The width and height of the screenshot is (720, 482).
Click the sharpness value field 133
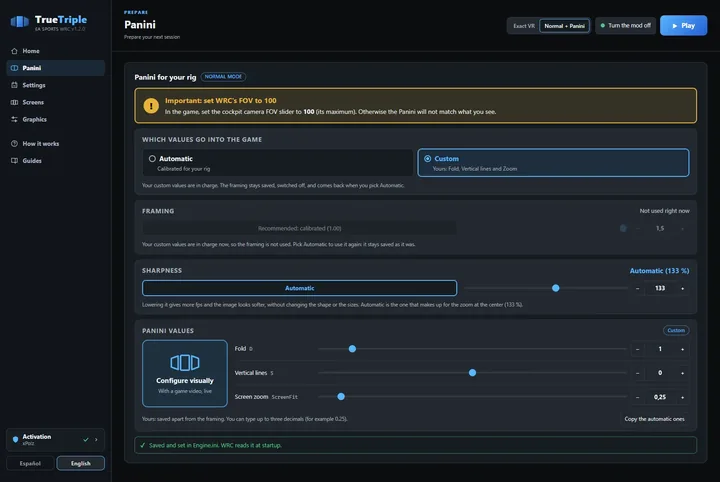(x=660, y=288)
